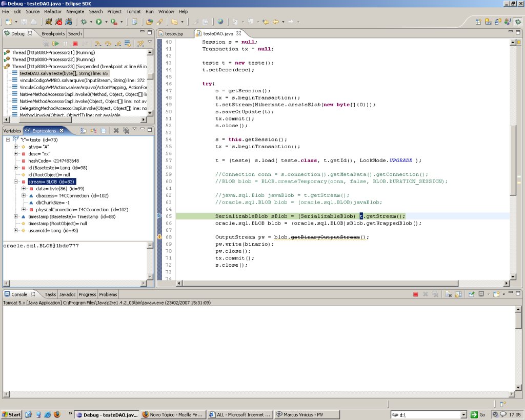Image resolution: width=525 pixels, height=420 pixels.
Task: Click Remove Selected Expression X icon
Action: click(x=116, y=131)
